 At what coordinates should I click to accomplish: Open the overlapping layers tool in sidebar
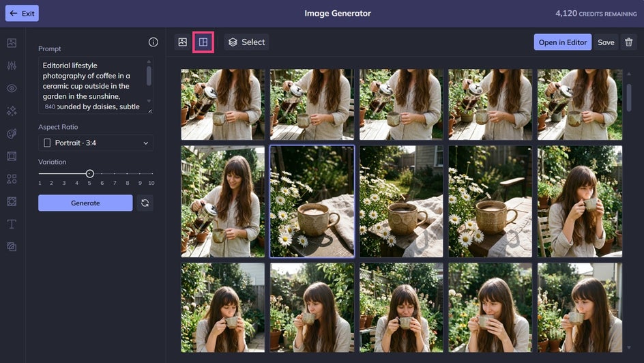click(12, 246)
